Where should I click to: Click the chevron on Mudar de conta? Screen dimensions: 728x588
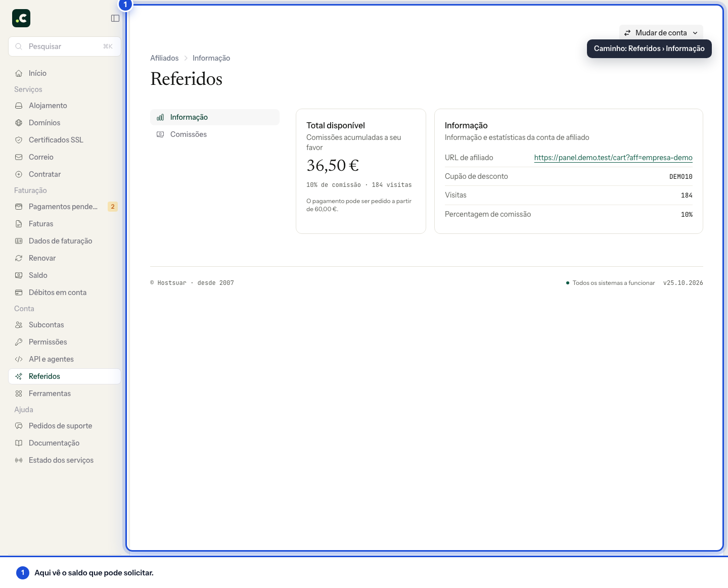pyautogui.click(x=695, y=33)
